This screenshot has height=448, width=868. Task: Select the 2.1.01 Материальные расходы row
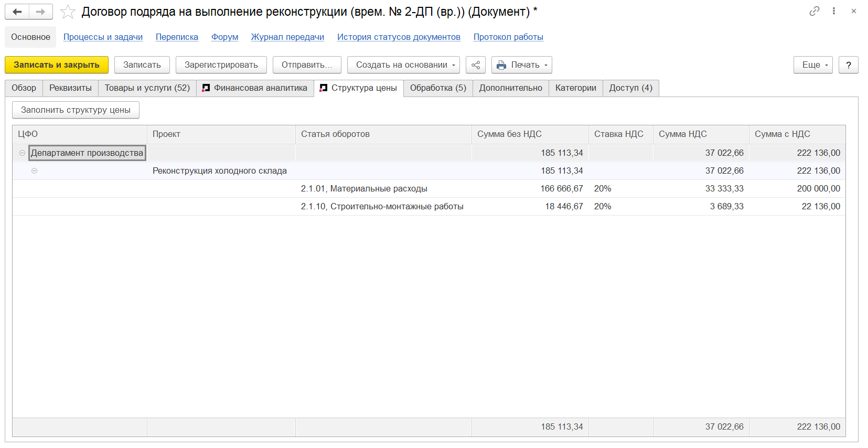tap(429, 189)
